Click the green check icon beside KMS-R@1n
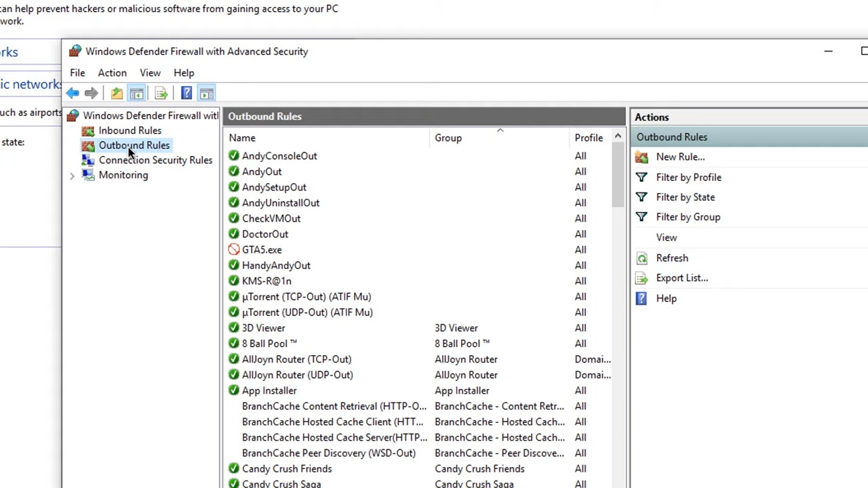Viewport: 868px width, 488px height. coord(234,281)
